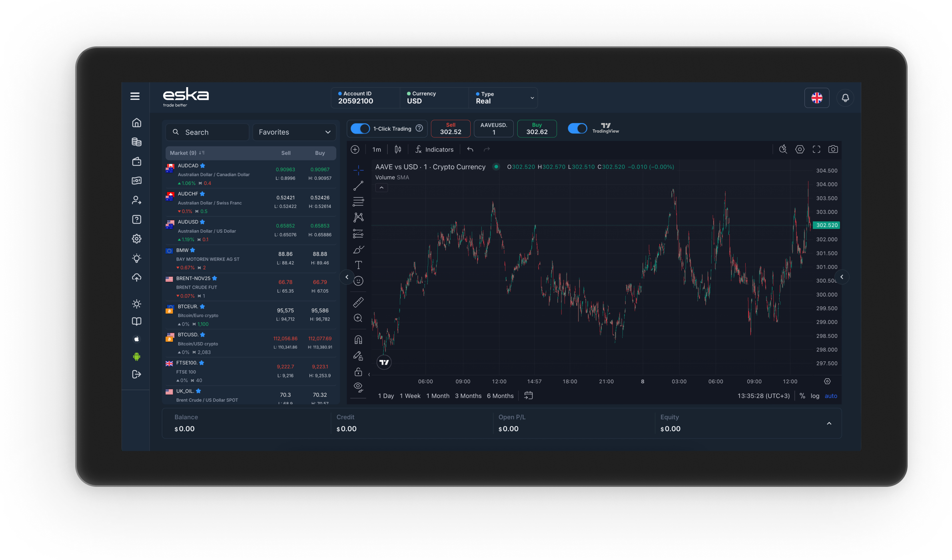
Task: Click the market Search field
Action: pyautogui.click(x=208, y=132)
